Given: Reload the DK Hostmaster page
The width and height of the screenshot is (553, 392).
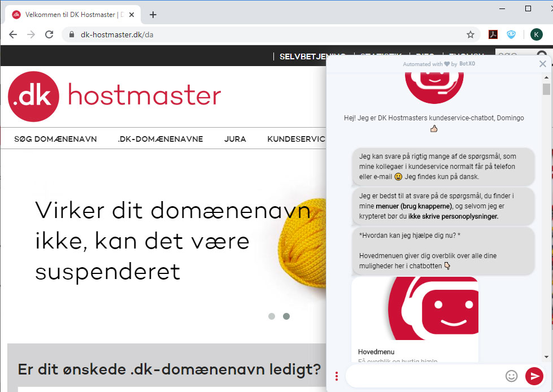Looking at the screenshot, I should (49, 34).
